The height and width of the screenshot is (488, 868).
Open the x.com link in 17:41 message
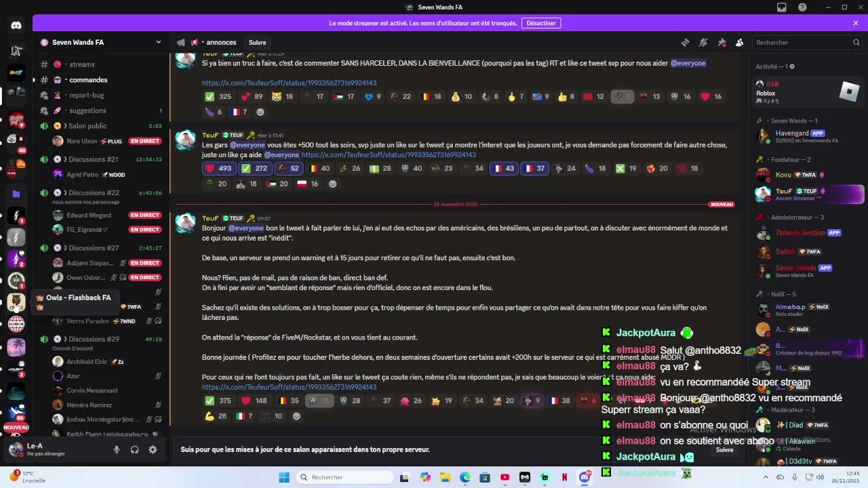[389, 155]
